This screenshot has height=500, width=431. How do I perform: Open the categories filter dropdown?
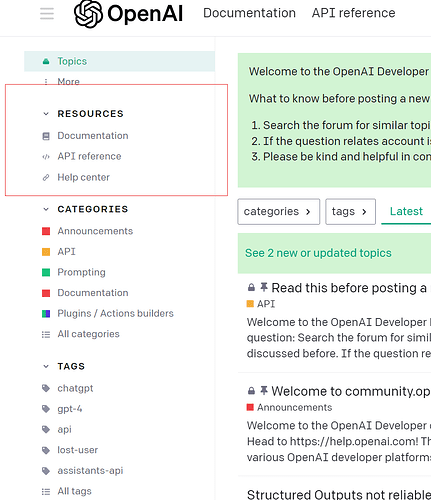(279, 212)
